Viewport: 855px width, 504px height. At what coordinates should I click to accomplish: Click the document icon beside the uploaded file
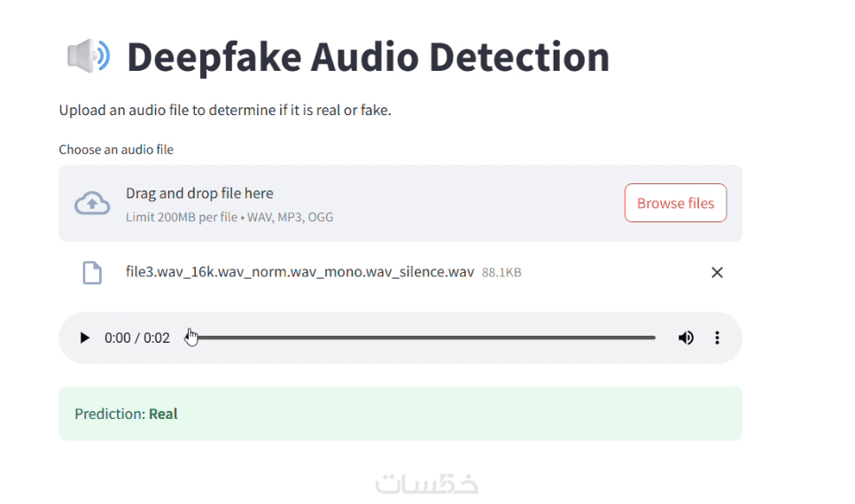[x=92, y=273]
